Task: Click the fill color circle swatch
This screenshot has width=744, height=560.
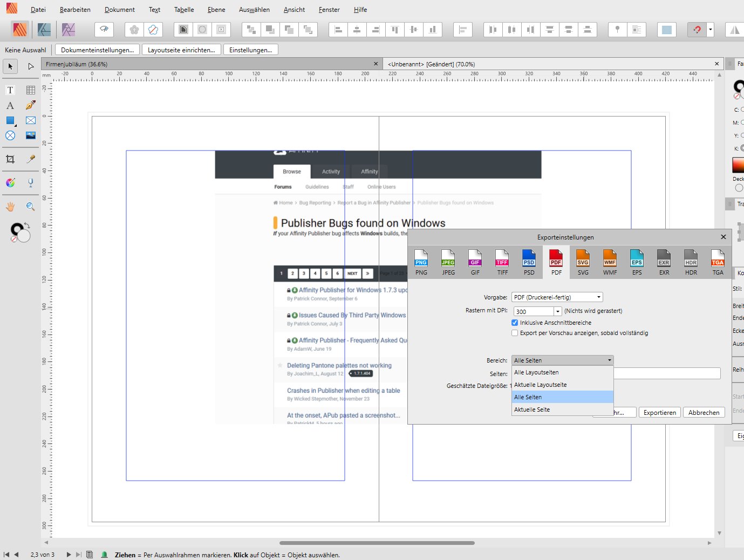Action: tap(23, 236)
